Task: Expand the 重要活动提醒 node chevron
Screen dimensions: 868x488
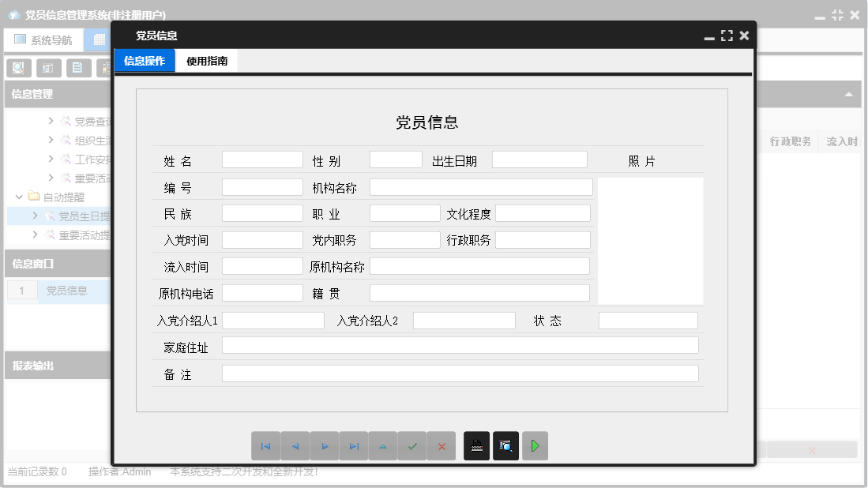Action: pyautogui.click(x=35, y=235)
